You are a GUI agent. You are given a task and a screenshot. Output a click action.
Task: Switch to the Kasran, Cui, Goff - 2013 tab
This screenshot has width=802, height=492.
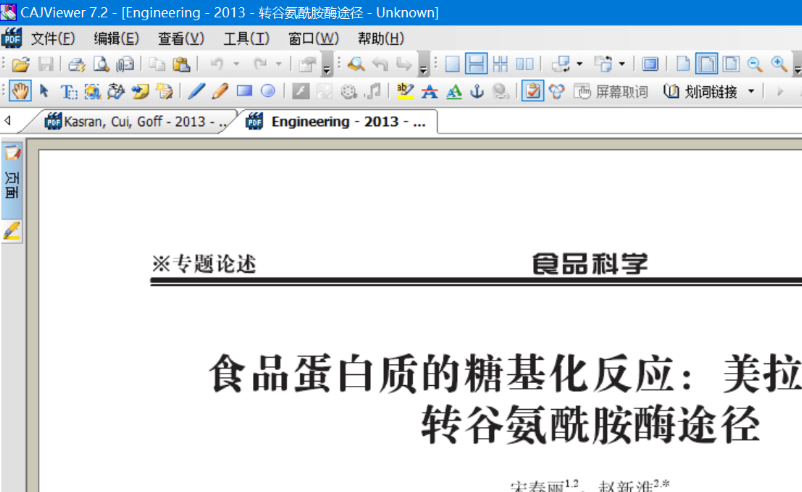(136, 122)
